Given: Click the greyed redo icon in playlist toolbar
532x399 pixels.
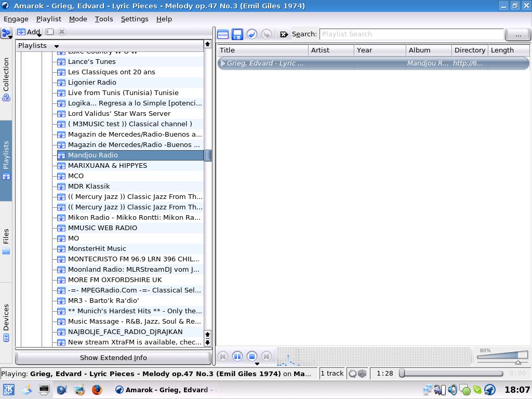Looking at the screenshot, I should tap(267, 34).
